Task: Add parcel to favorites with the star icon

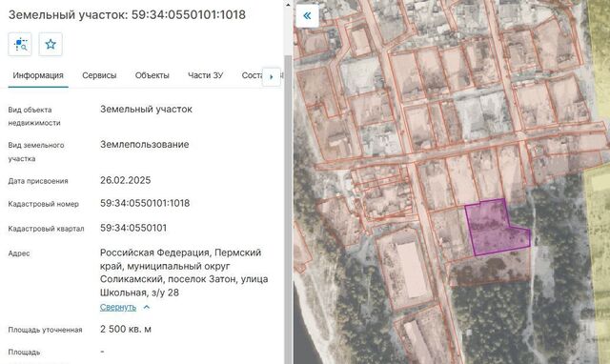Action: point(51,45)
